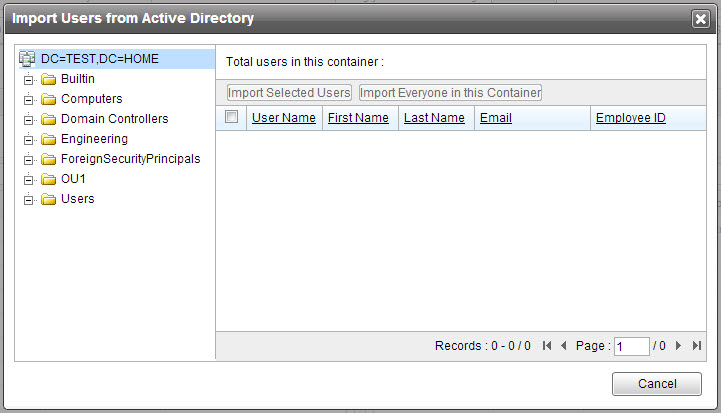721x413 pixels.
Task: Tick the select-all users checkbox
Action: tap(232, 117)
